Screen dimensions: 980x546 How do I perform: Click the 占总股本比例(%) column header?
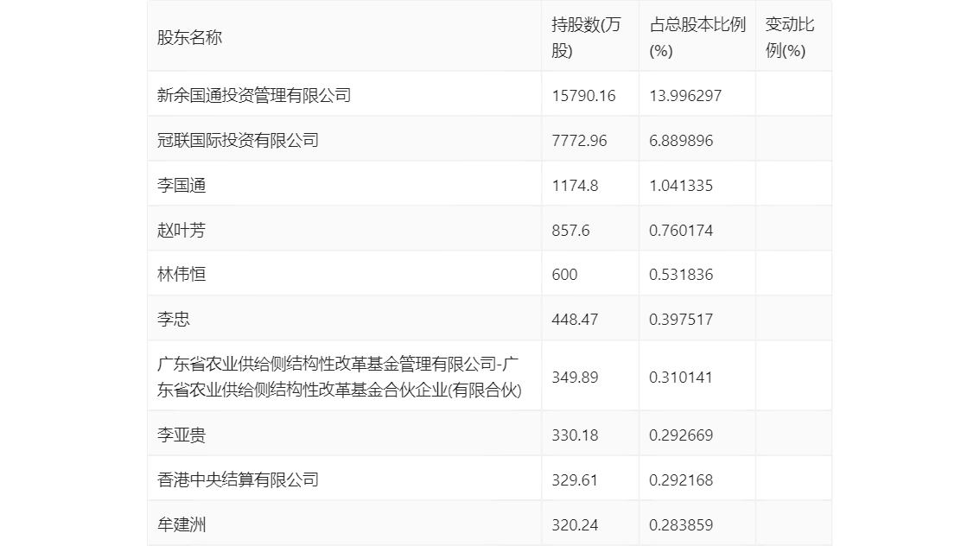(697, 37)
